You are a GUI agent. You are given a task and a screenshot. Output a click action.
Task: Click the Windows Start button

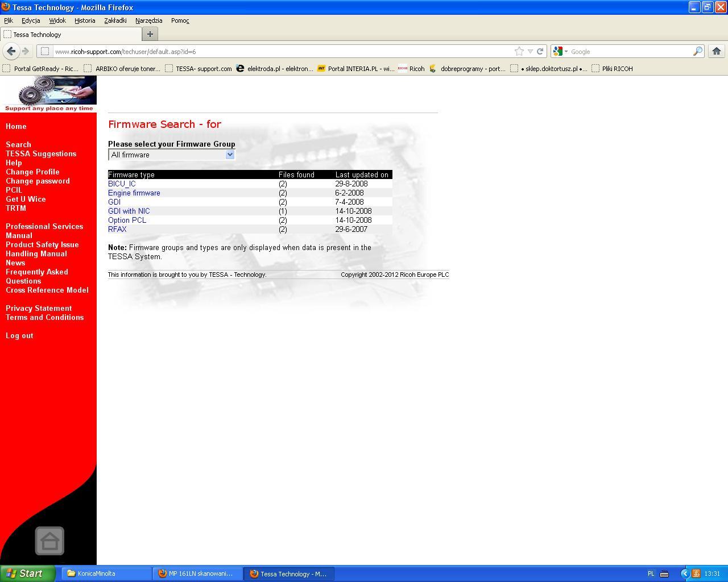(x=27, y=573)
